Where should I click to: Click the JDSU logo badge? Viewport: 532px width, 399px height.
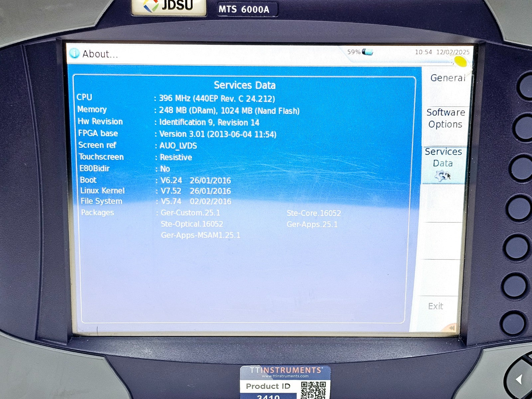click(x=169, y=7)
